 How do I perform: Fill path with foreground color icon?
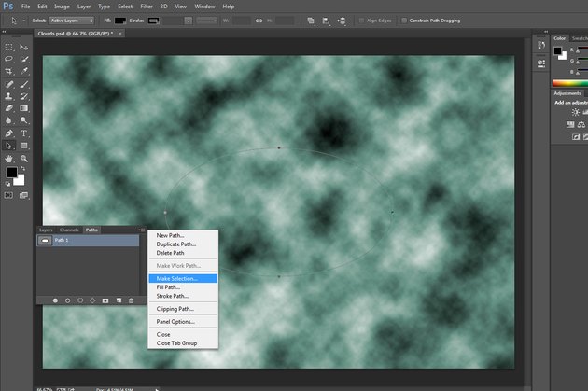coord(55,300)
